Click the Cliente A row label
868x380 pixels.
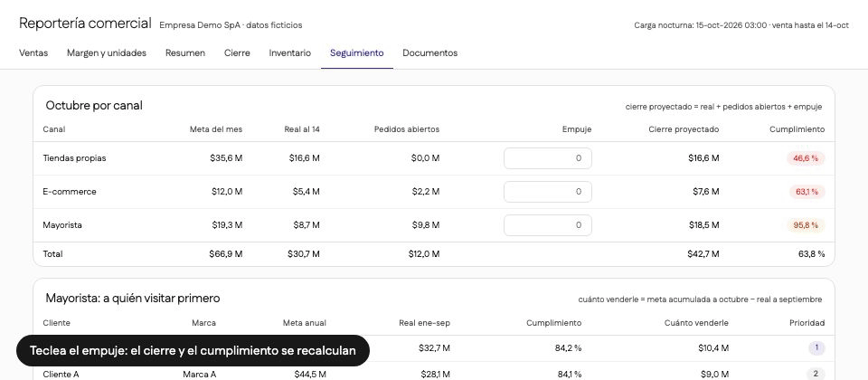click(61, 375)
